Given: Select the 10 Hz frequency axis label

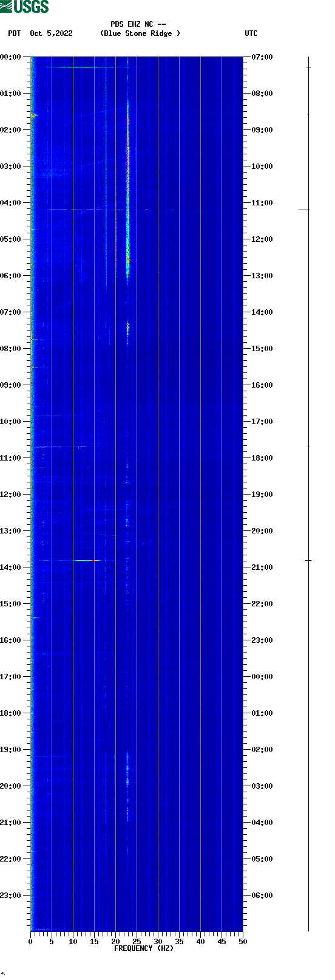Looking at the screenshot, I should (73, 942).
